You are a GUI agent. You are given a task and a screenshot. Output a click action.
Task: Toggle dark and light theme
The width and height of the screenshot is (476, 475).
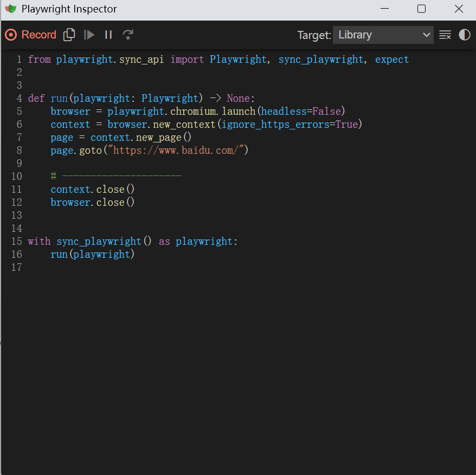[x=465, y=35]
